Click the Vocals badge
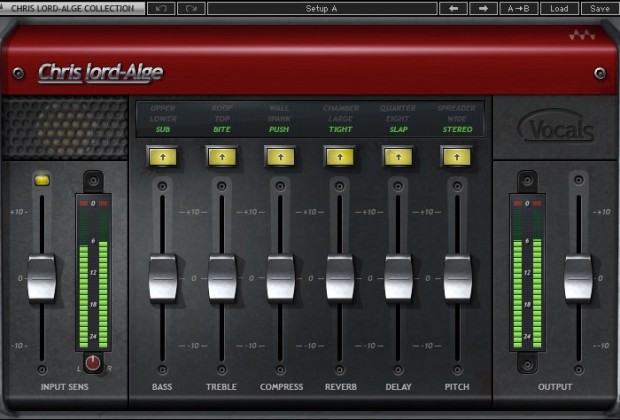Viewport: 620px width, 420px height. 556,127
